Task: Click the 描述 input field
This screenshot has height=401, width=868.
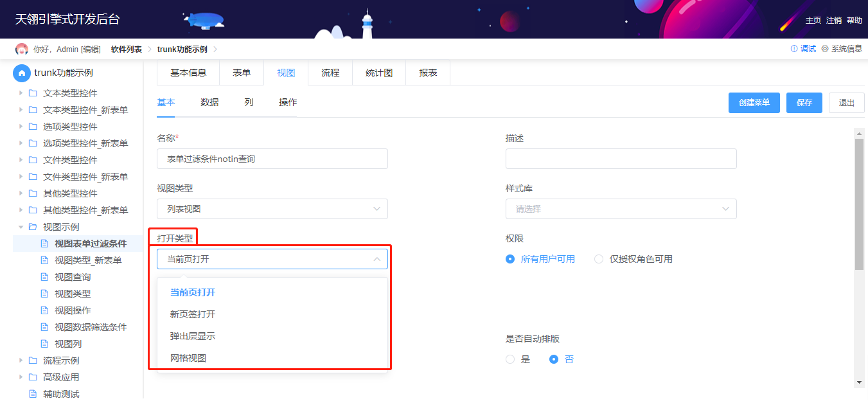Action: (x=621, y=159)
